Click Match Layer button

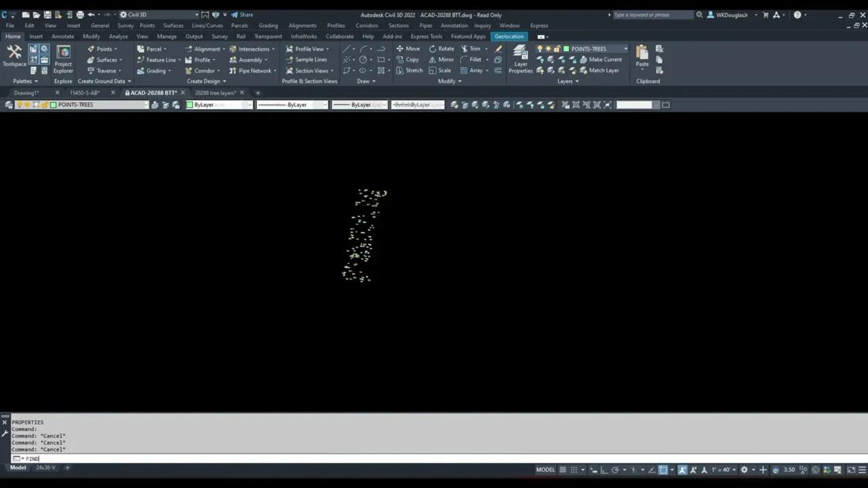point(599,70)
